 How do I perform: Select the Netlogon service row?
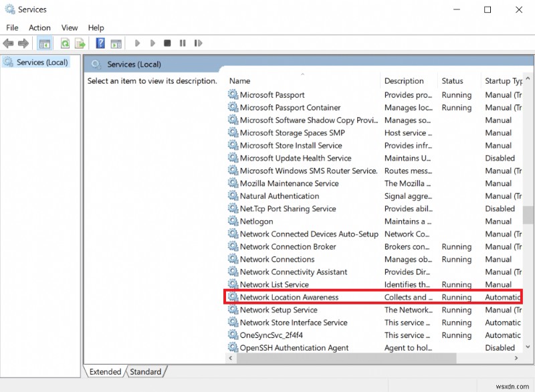point(257,221)
